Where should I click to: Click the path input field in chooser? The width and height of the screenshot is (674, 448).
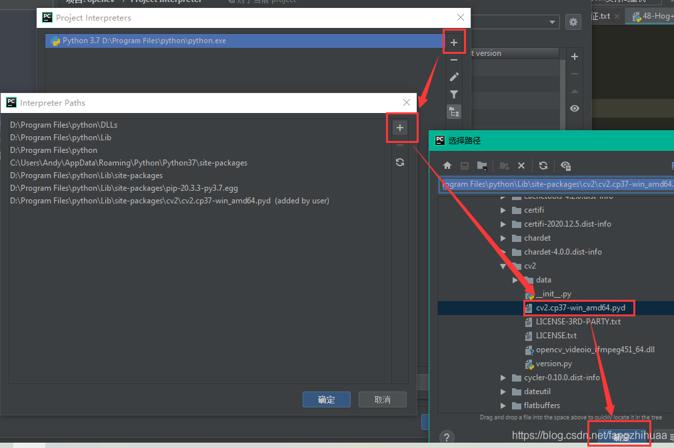point(556,184)
